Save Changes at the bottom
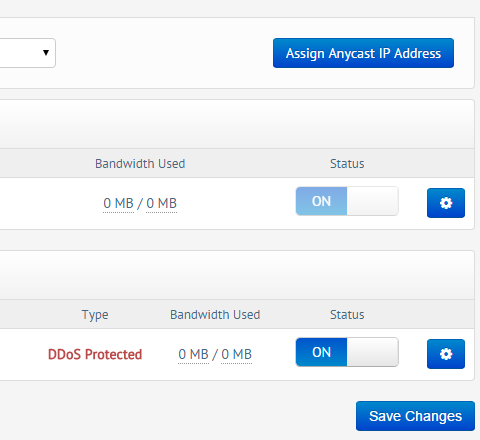The height and width of the screenshot is (440, 480). click(415, 416)
